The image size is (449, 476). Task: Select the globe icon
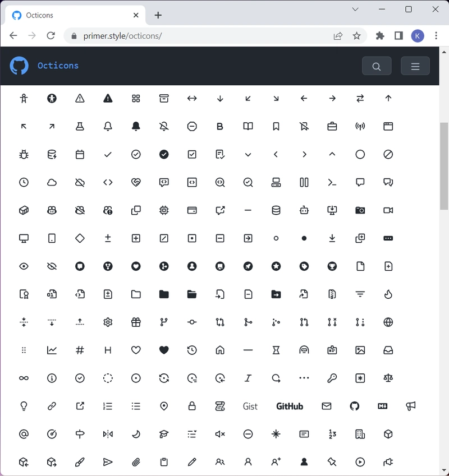(x=388, y=322)
